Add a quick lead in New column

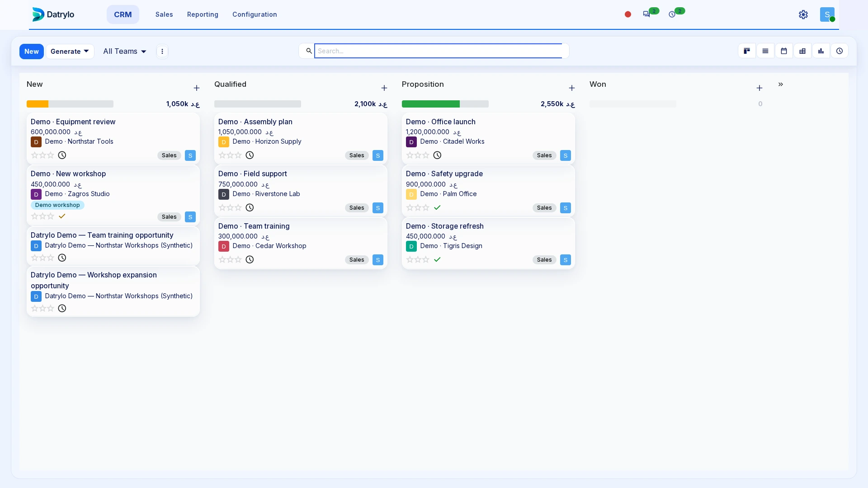point(197,88)
